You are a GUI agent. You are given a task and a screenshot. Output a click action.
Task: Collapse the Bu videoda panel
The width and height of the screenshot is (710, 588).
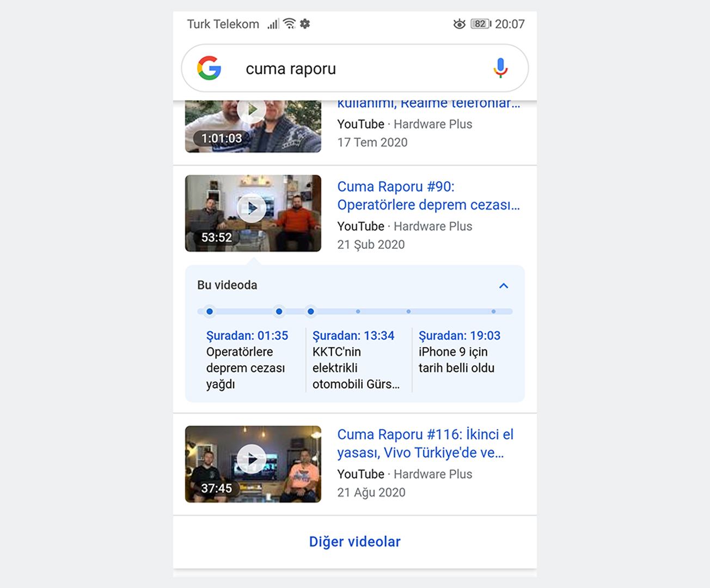[x=504, y=286]
